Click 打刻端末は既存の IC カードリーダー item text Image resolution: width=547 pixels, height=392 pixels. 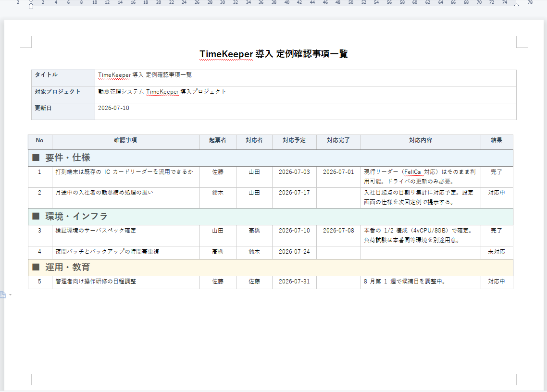tap(124, 172)
